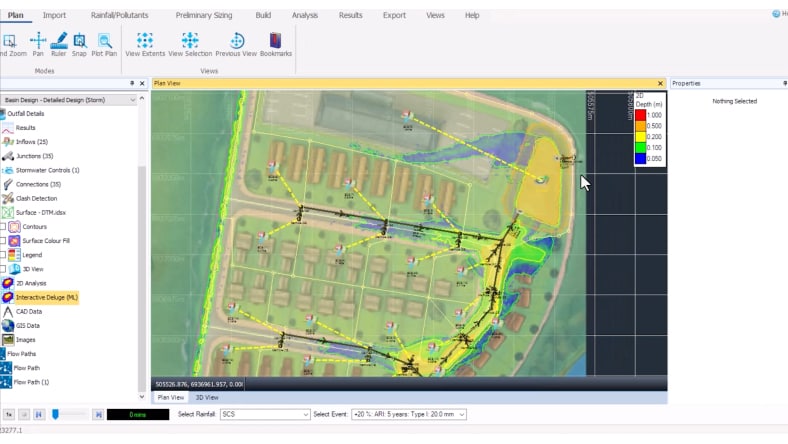
Task: Click the red 1.000 depth legend swatch
Action: tap(640, 115)
